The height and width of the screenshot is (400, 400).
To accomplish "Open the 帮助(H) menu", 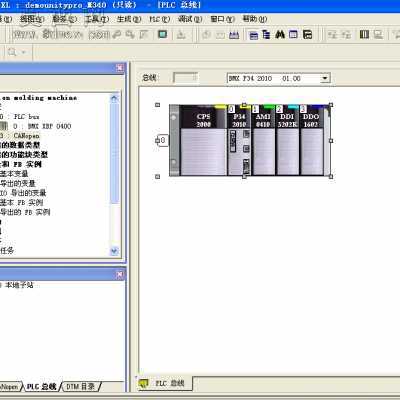I will pyautogui.click(x=255, y=19).
